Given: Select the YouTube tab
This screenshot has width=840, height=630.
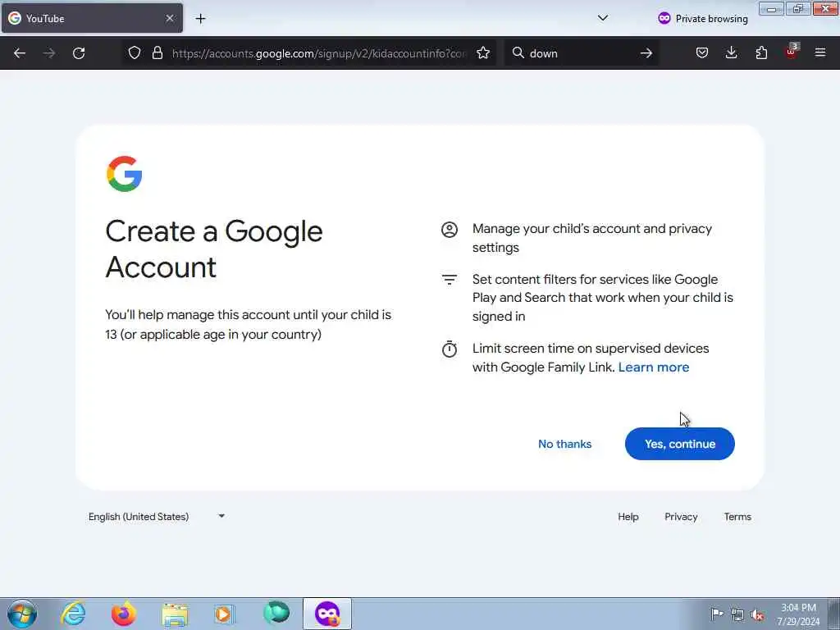Looking at the screenshot, I should [x=92, y=19].
